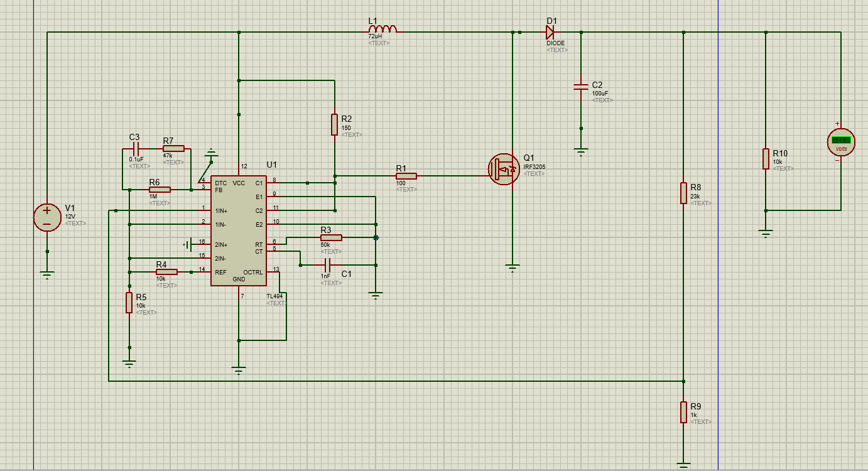Select the R6 1M resistor body
868x471 pixels.
(160, 189)
